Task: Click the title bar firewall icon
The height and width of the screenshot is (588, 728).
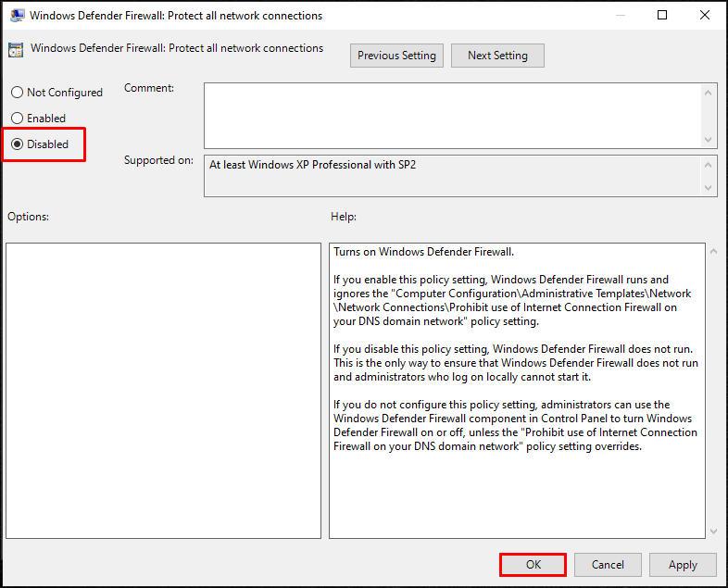Action: (18, 16)
